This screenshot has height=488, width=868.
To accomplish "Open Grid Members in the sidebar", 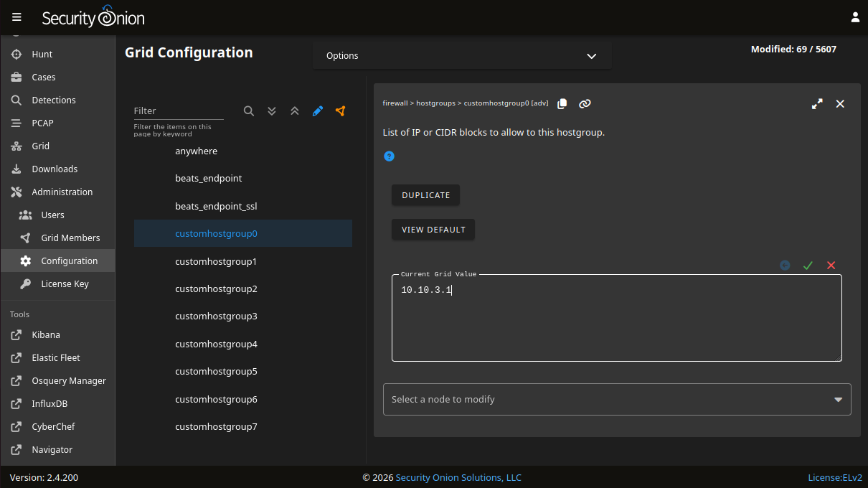I will pyautogui.click(x=70, y=238).
